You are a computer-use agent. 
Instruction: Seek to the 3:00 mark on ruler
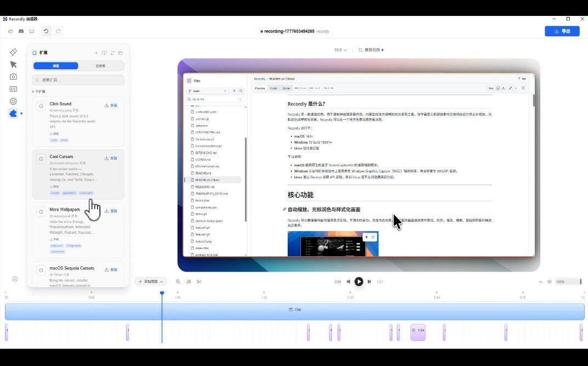(x=523, y=297)
